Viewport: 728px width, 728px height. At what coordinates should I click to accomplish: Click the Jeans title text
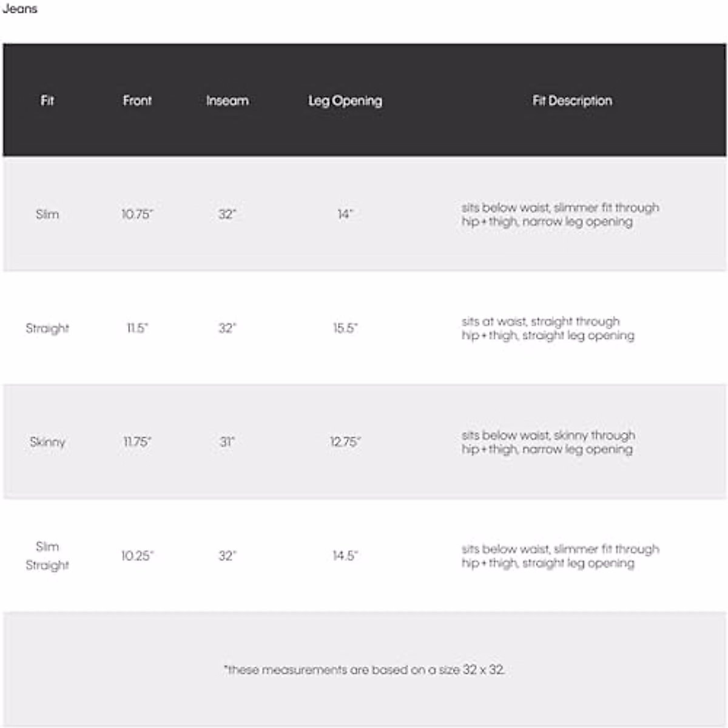(20, 9)
